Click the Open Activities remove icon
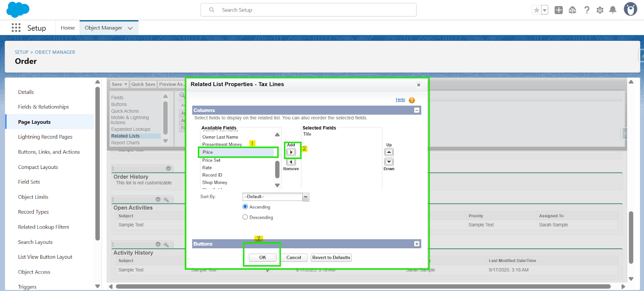Screen dimensions: 644x291 [158, 200]
